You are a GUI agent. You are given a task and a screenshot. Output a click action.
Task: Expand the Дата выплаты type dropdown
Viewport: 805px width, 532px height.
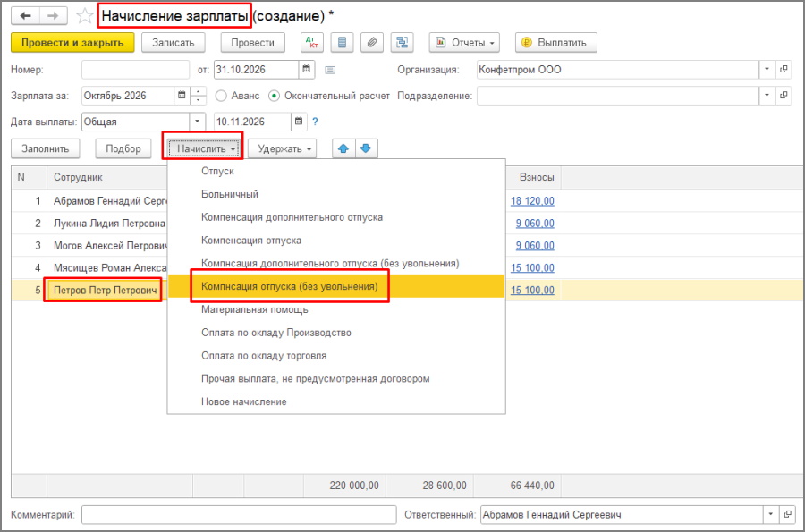(198, 122)
